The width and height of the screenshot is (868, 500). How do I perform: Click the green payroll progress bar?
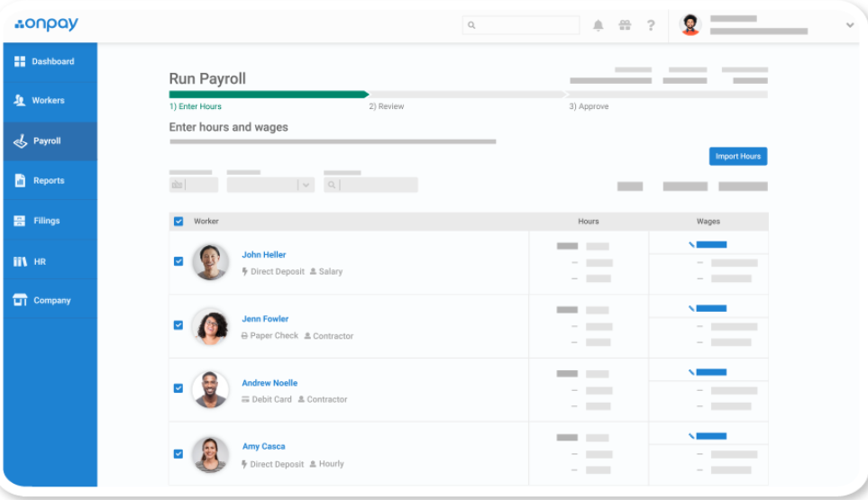point(269,95)
